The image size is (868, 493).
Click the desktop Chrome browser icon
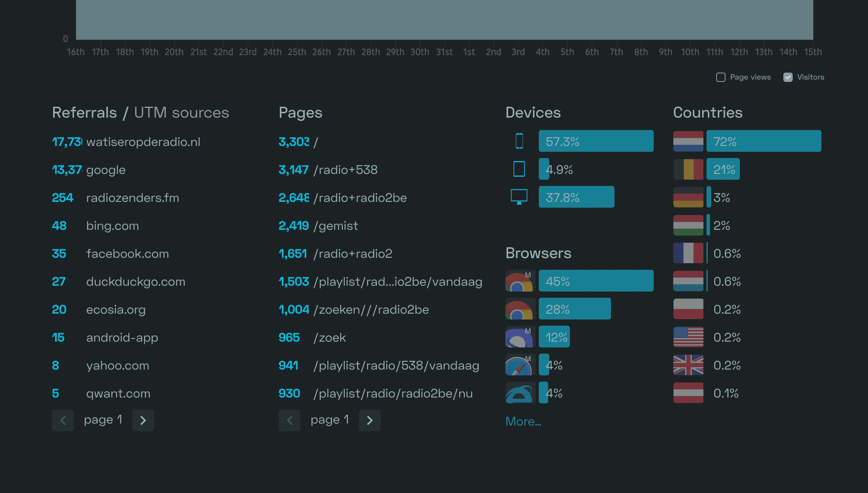520,309
